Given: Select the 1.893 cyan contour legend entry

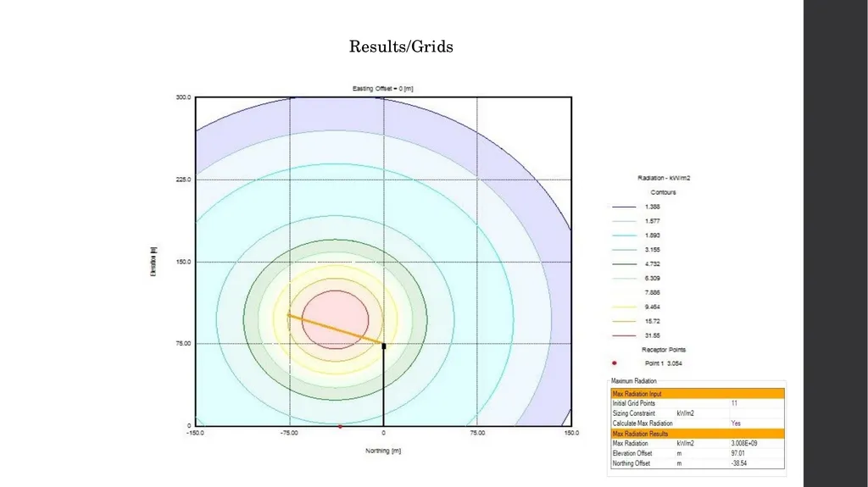Looking at the screenshot, I should [x=636, y=235].
